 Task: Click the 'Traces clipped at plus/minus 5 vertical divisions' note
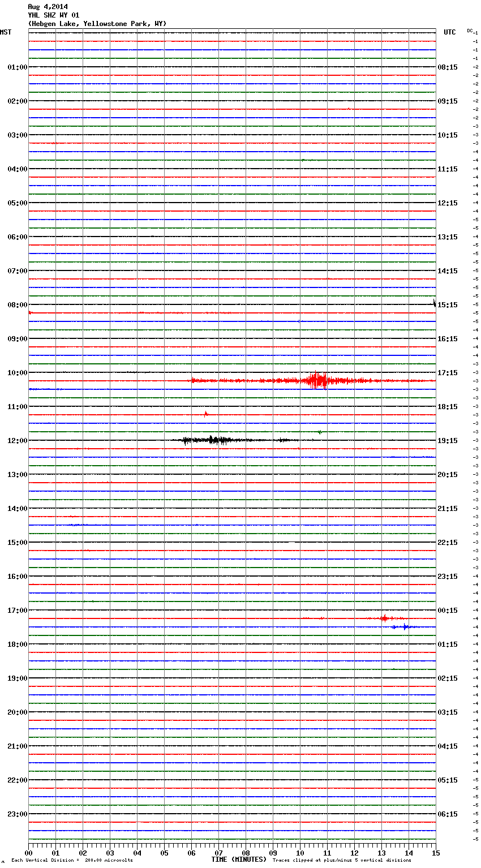coord(342,861)
